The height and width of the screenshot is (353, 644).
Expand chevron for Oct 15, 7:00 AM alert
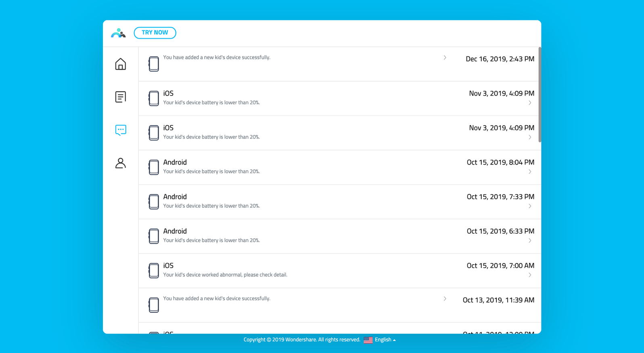530,275
